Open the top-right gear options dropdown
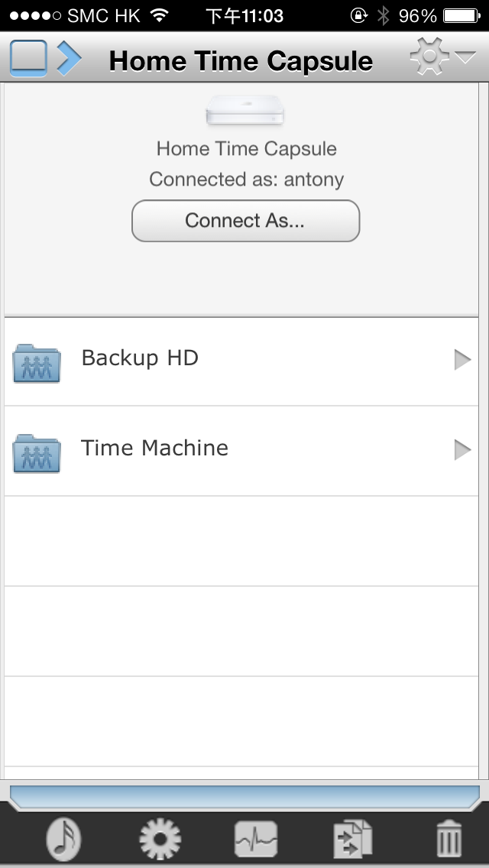The height and width of the screenshot is (868, 489). (429, 57)
